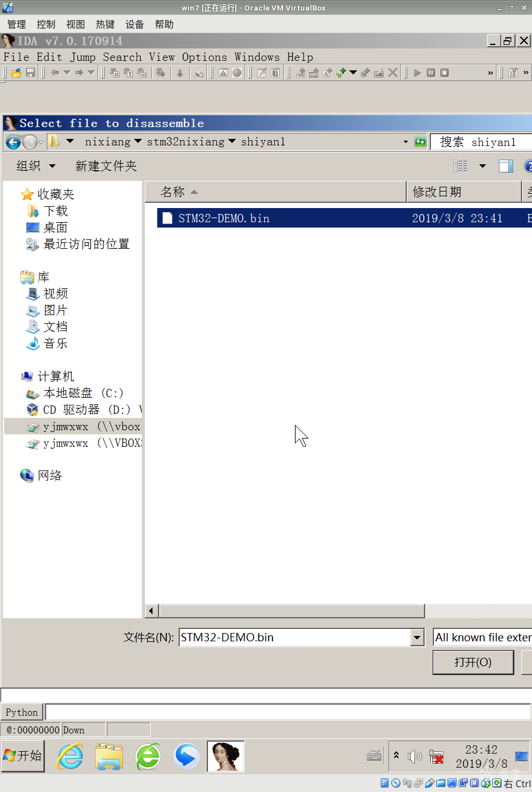Open the 组织 dropdown menu
The width and height of the screenshot is (532, 792).
tap(35, 166)
